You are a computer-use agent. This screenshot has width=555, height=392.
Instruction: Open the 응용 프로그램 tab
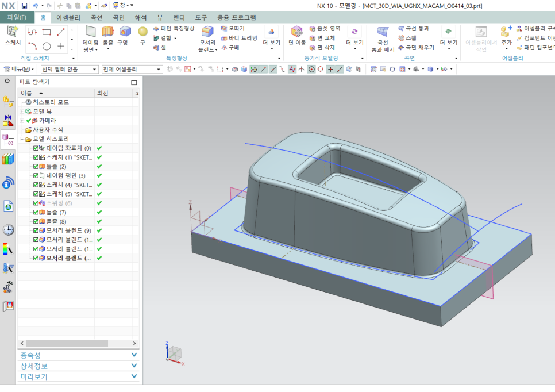[237, 17]
